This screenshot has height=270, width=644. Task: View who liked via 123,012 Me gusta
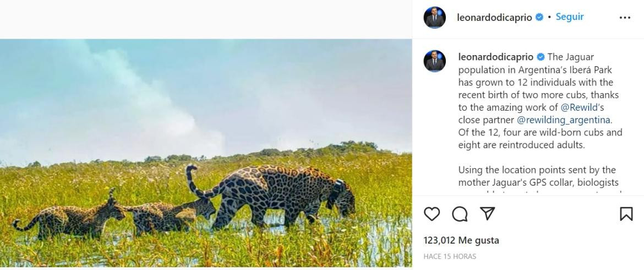pyautogui.click(x=461, y=240)
